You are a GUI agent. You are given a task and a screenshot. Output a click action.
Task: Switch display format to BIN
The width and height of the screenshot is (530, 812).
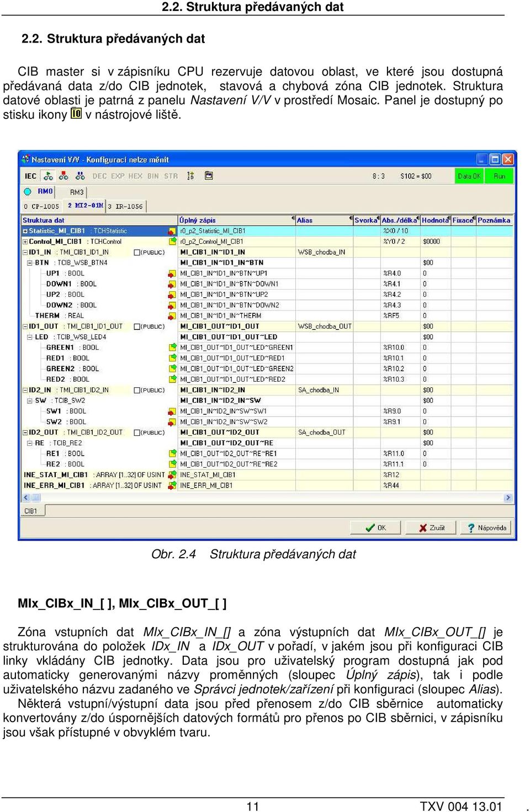coord(153,176)
